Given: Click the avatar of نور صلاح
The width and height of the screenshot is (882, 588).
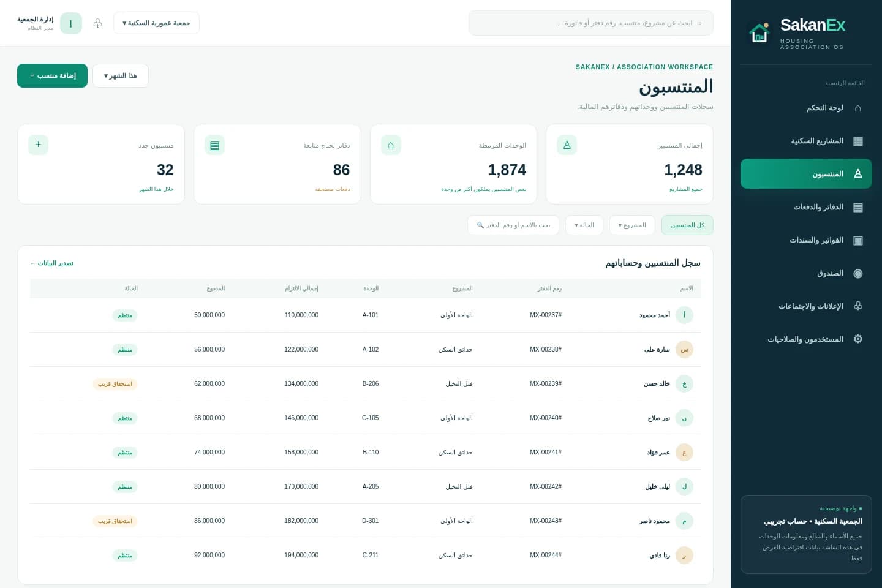Looking at the screenshot, I should pyautogui.click(x=684, y=418).
